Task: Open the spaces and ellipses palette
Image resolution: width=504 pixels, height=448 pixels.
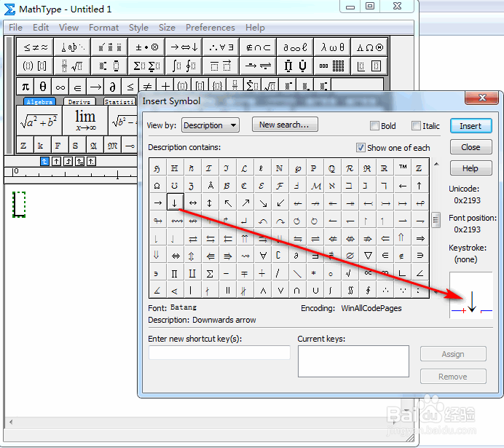Action: pos(73,47)
